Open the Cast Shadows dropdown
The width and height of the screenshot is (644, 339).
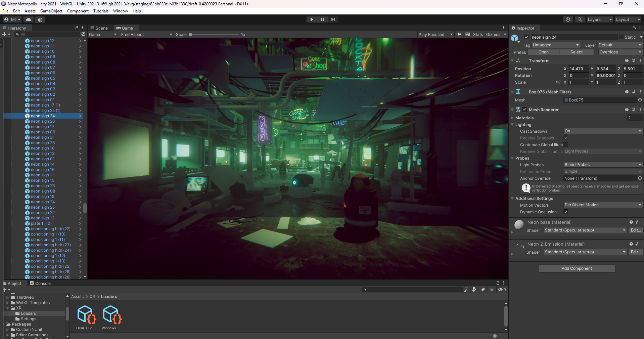tap(603, 131)
